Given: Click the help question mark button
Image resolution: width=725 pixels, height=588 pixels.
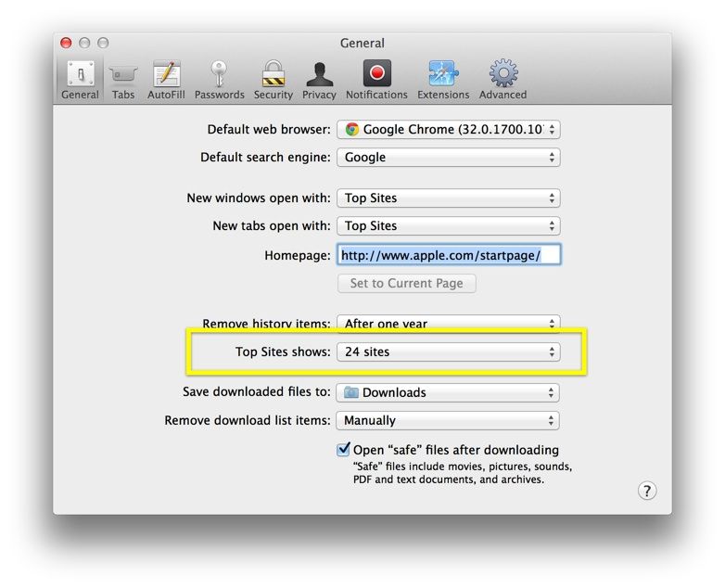Looking at the screenshot, I should [x=647, y=491].
